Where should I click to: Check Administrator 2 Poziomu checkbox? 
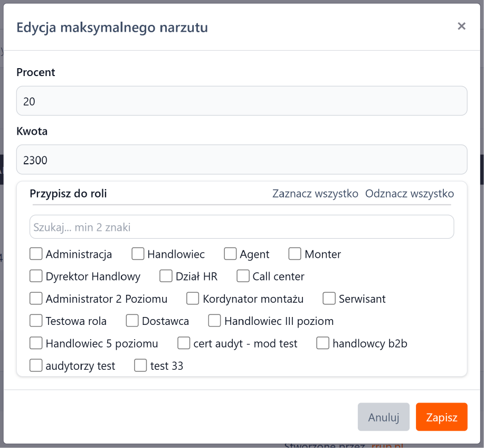click(36, 299)
